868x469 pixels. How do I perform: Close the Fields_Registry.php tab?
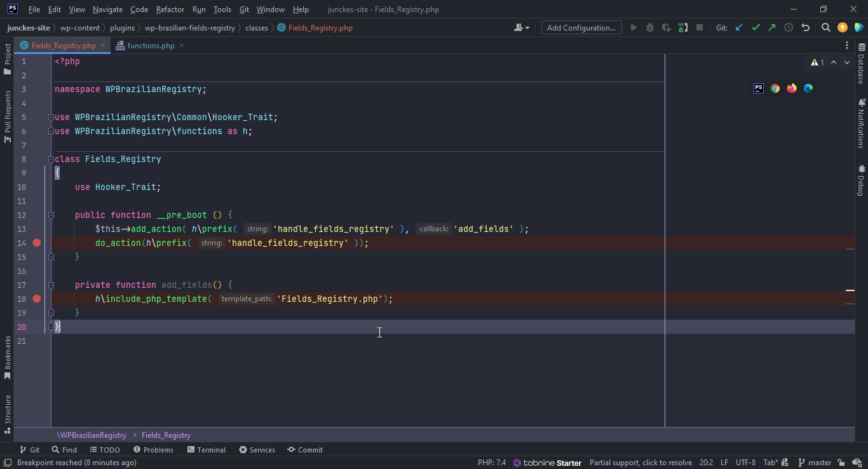click(x=103, y=45)
